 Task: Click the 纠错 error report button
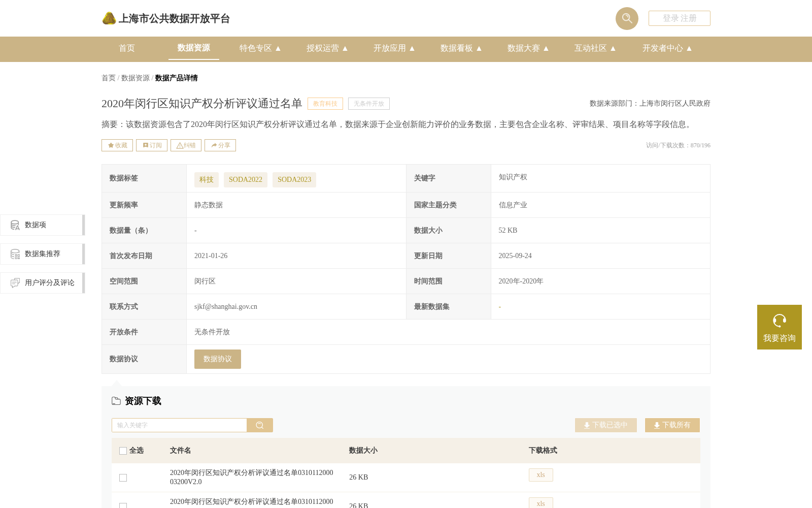[x=186, y=145]
